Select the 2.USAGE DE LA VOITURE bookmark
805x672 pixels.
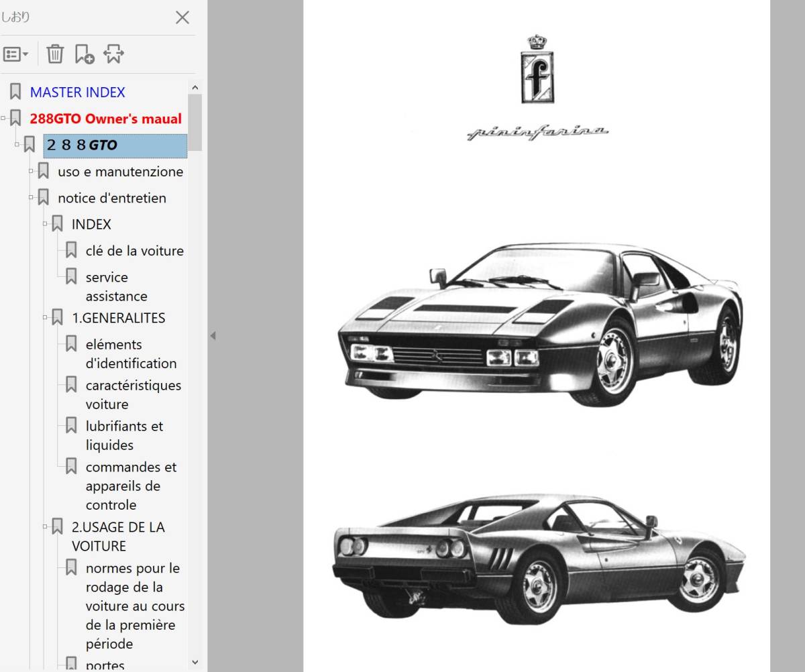pos(118,537)
